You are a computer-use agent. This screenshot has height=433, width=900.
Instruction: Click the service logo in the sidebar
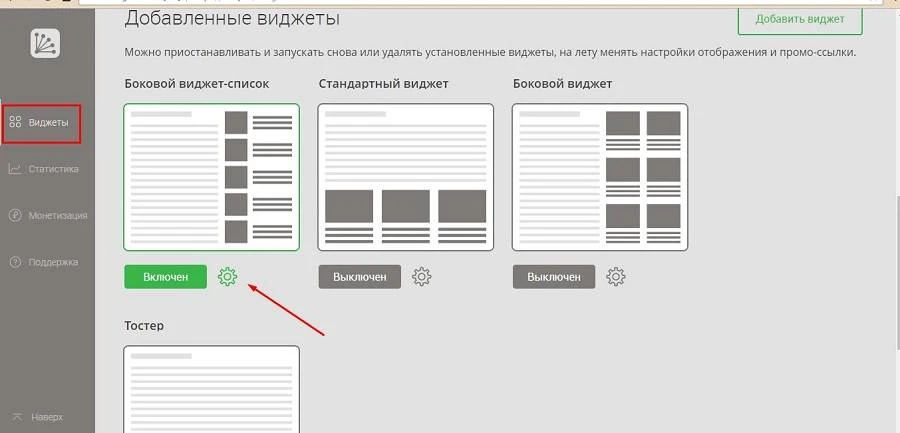point(45,43)
